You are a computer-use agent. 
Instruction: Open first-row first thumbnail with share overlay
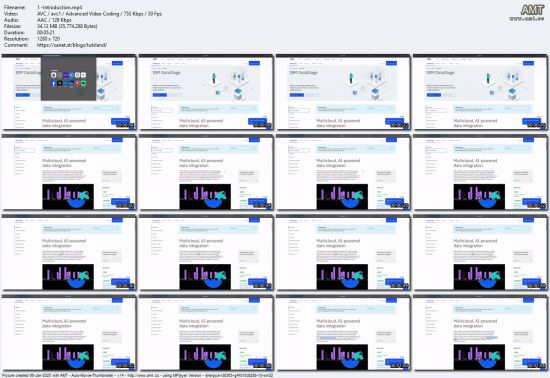point(69,92)
